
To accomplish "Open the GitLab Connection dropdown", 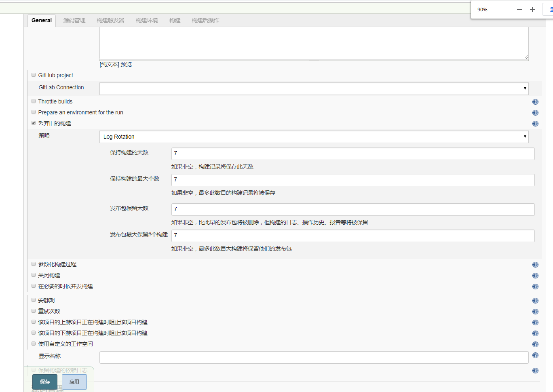I will (524, 89).
